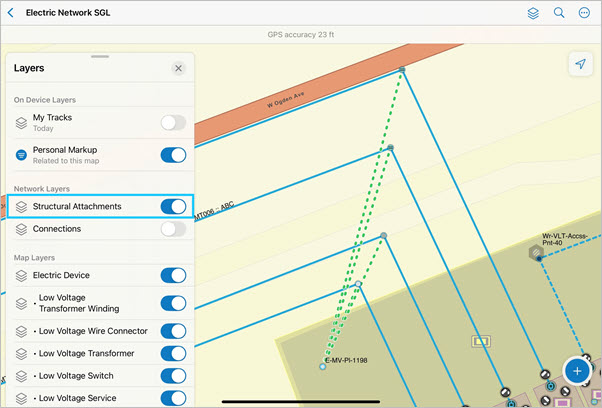This screenshot has width=602, height=408.
Task: Open the layers icon in top bar
Action: (534, 13)
